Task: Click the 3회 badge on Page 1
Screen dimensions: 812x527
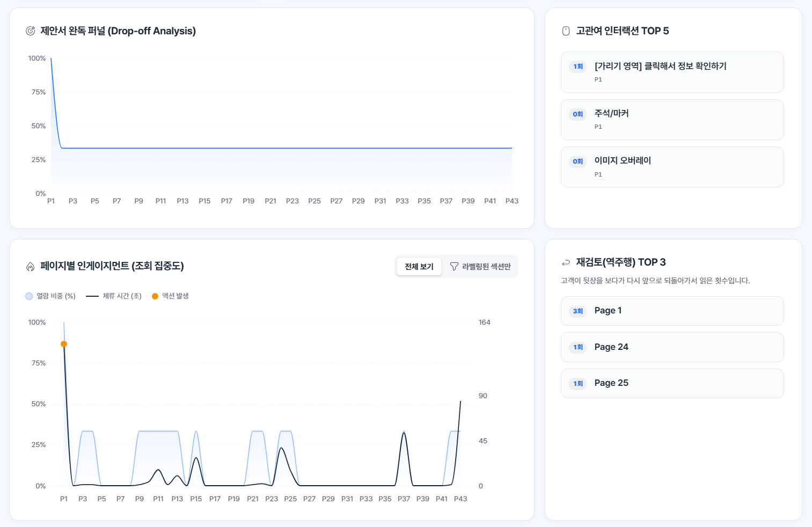Action: [x=577, y=311]
